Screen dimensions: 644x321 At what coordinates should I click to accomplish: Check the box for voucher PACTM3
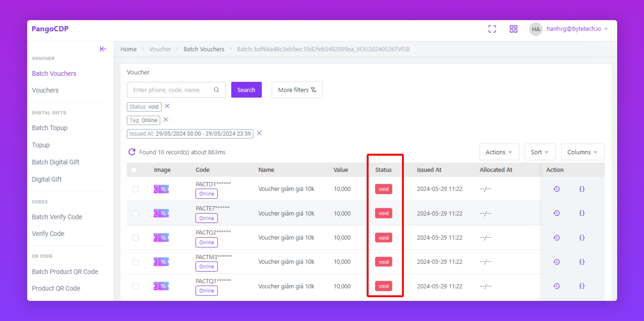click(136, 262)
